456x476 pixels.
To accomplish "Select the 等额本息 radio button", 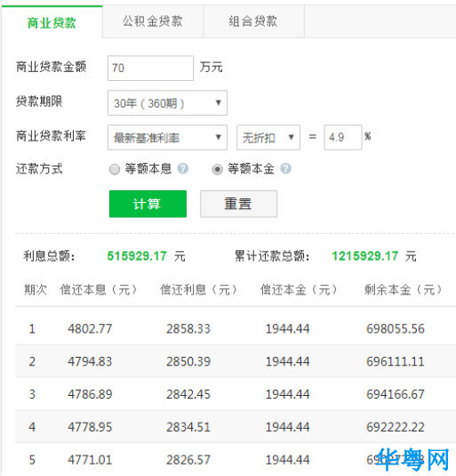I will (x=115, y=169).
